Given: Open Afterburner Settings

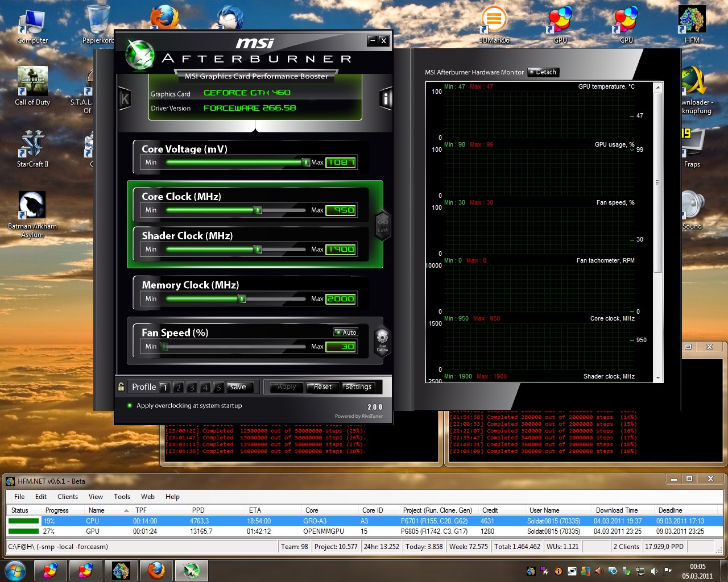Looking at the screenshot, I should pyautogui.click(x=358, y=387).
